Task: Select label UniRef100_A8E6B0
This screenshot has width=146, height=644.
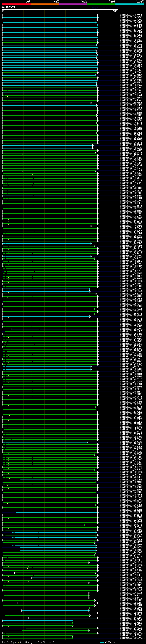Action: tap(131, 392)
